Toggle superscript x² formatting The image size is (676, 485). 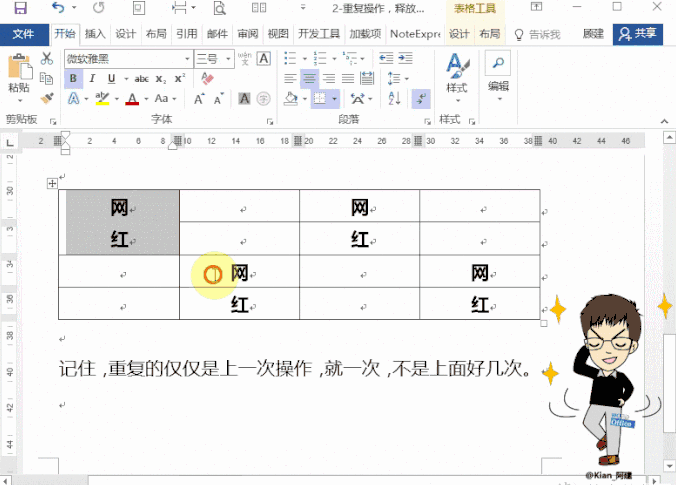point(179,79)
